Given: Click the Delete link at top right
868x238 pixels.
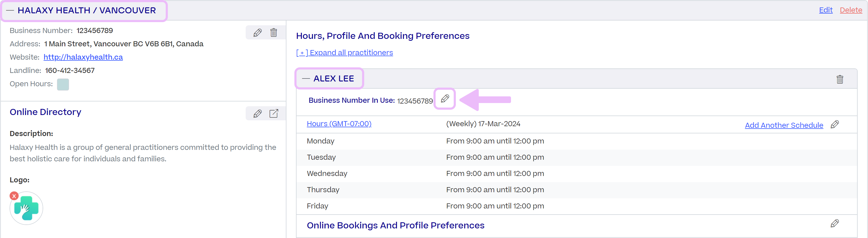Looking at the screenshot, I should [850, 10].
